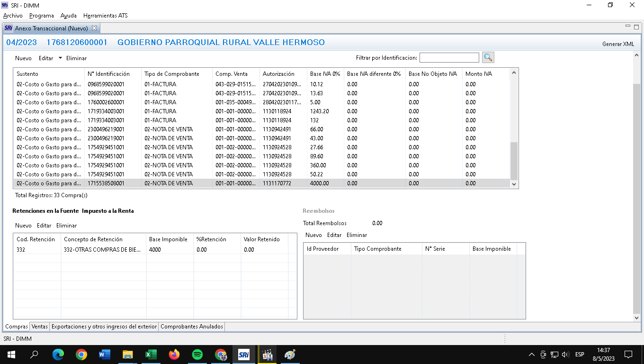644x364 pixels.
Task: Open Spotify from the taskbar
Action: pyautogui.click(x=197, y=355)
